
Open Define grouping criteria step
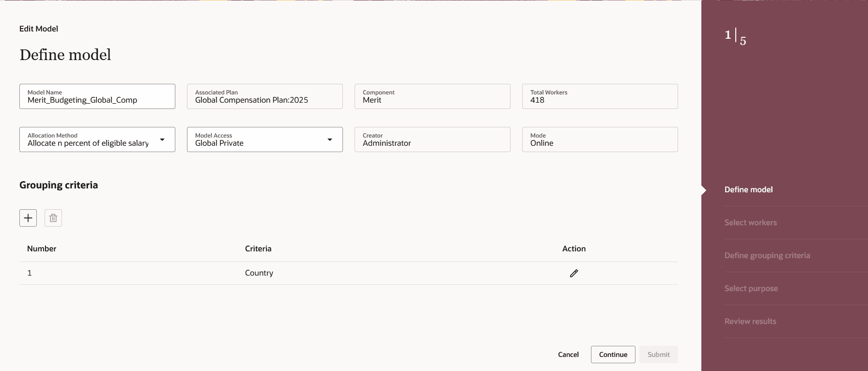click(x=767, y=255)
